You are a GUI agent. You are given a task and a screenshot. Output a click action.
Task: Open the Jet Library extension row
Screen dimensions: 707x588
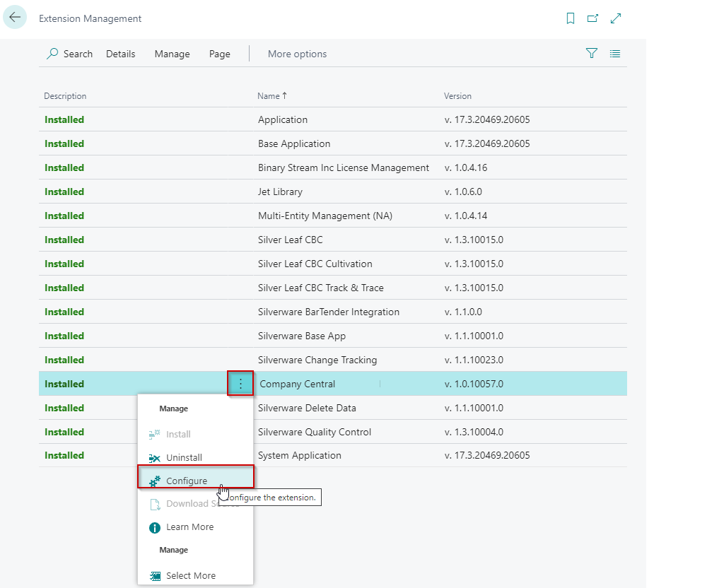click(280, 192)
